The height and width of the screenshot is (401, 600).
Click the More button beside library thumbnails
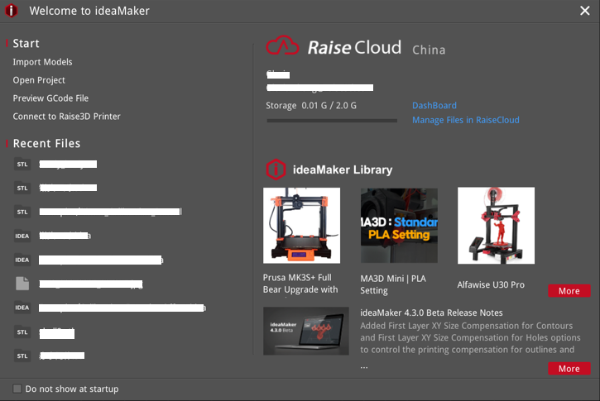pyautogui.click(x=569, y=291)
